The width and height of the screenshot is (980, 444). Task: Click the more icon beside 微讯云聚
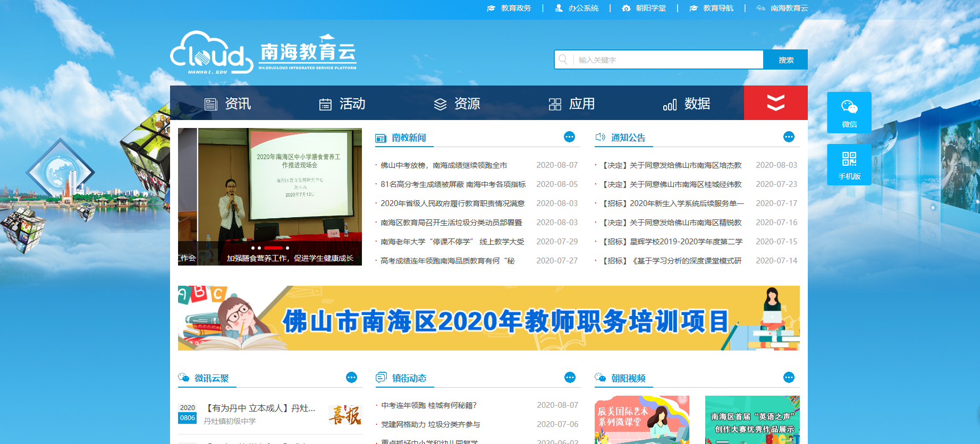(351, 378)
